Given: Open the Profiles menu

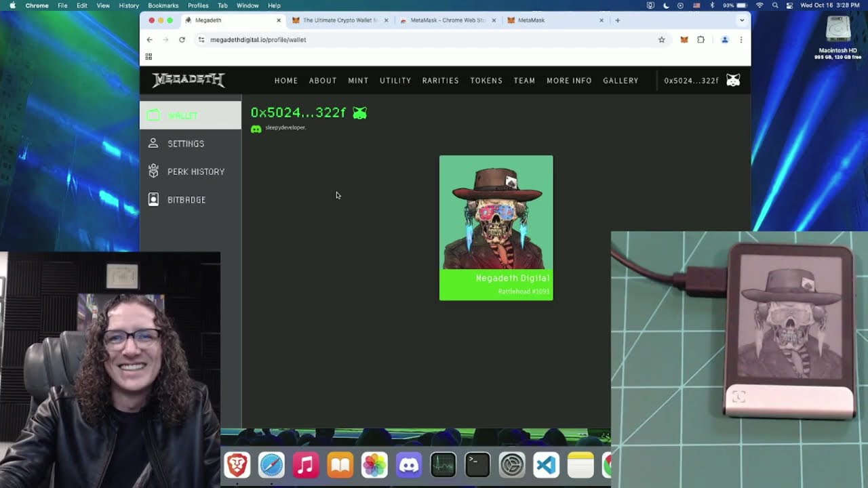Looking at the screenshot, I should pos(198,5).
